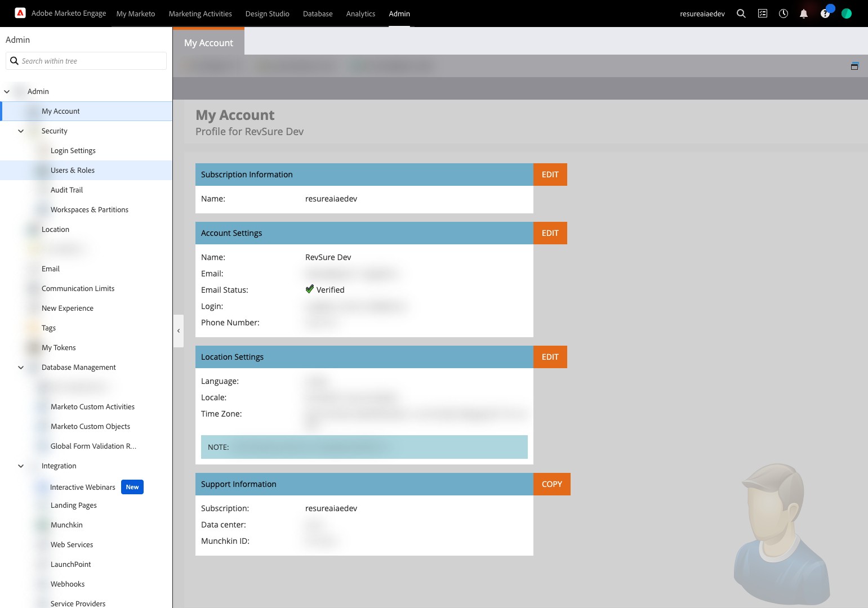Click the window popout icon at right
Screen dimensions: 868x608
pos(854,66)
